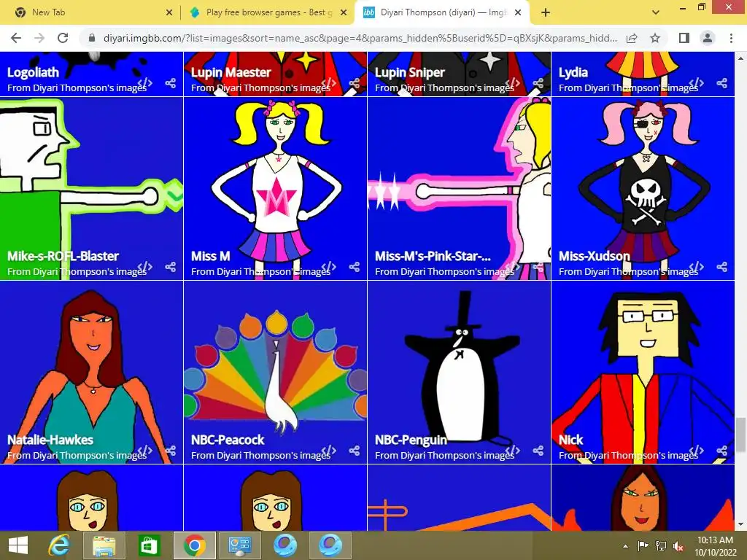Bookmark this page with star icon
This screenshot has height=560, width=747.
click(x=656, y=38)
